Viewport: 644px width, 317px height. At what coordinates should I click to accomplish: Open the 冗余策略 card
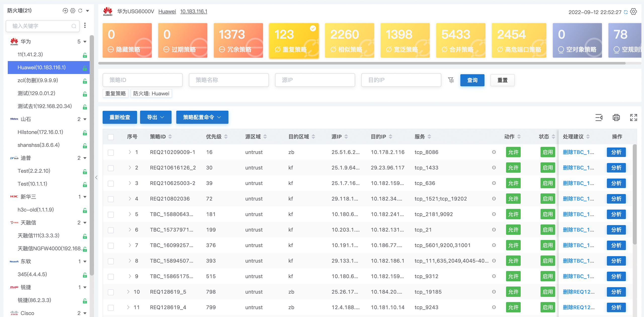[238, 40]
